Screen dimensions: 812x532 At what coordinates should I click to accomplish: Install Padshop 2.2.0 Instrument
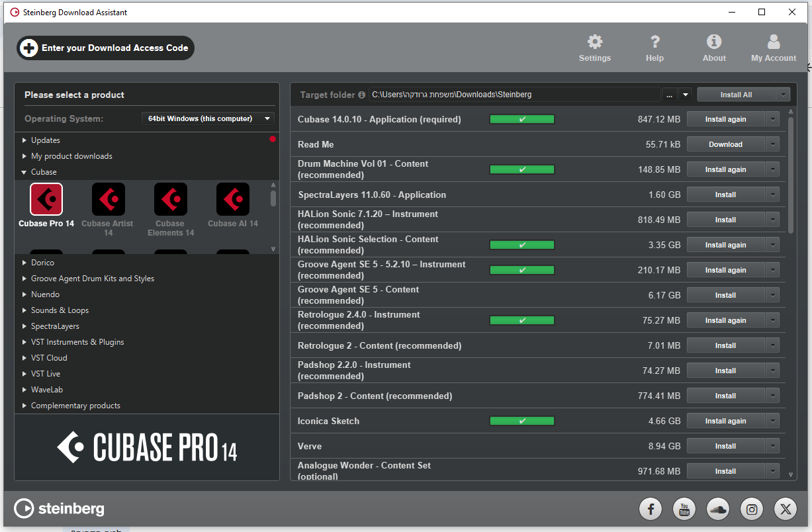[x=726, y=371]
